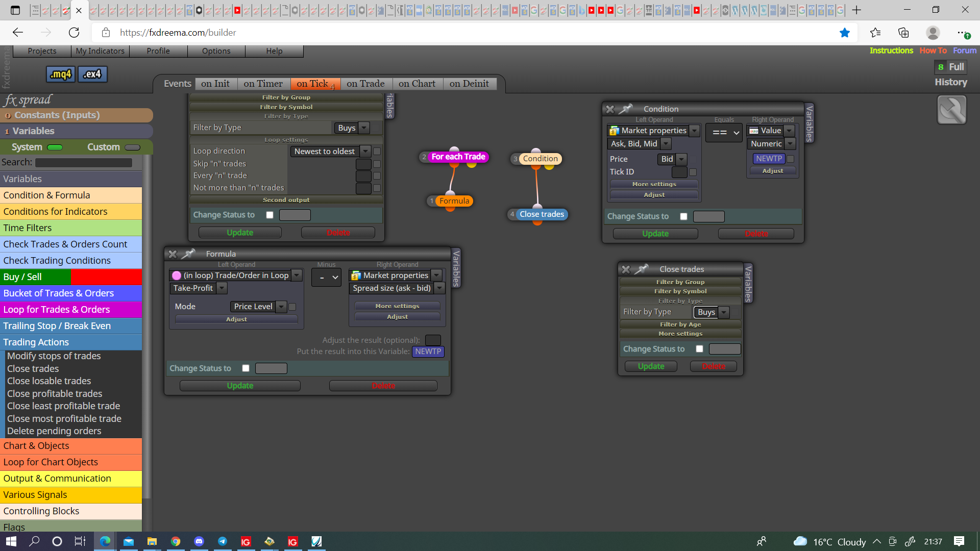Click the Close trades status color field
Screen dimensions: 980x551
coord(725,349)
